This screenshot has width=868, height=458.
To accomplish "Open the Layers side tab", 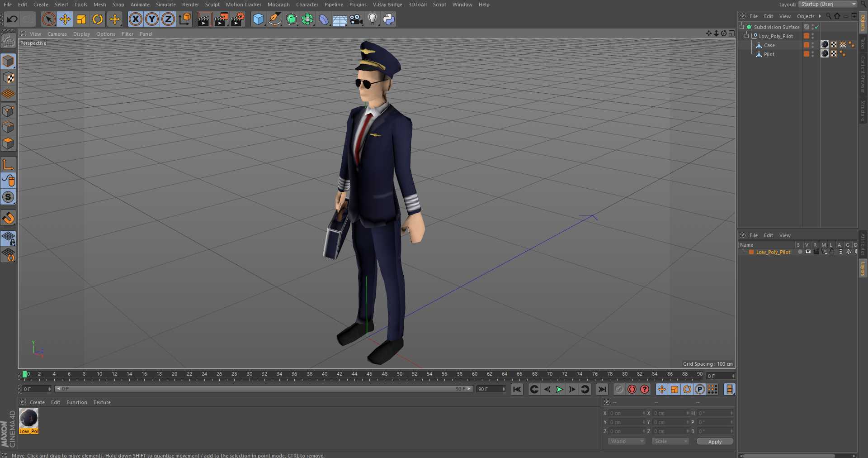I will [x=863, y=268].
